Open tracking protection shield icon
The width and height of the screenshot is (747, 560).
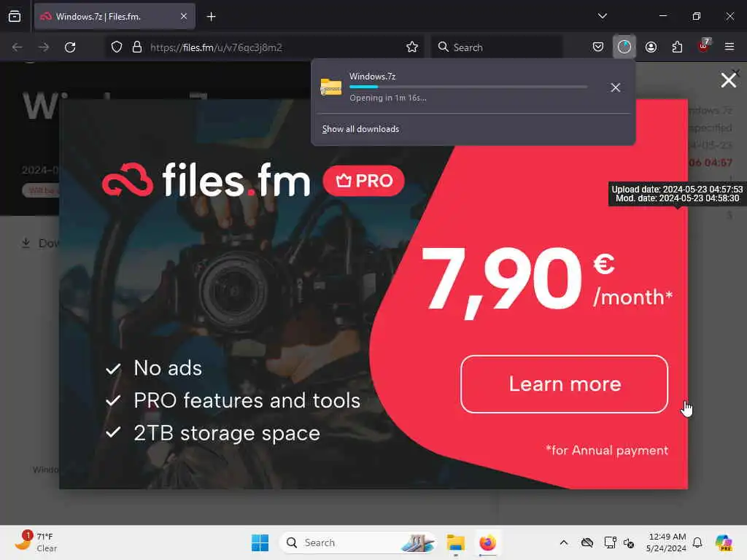tap(117, 47)
